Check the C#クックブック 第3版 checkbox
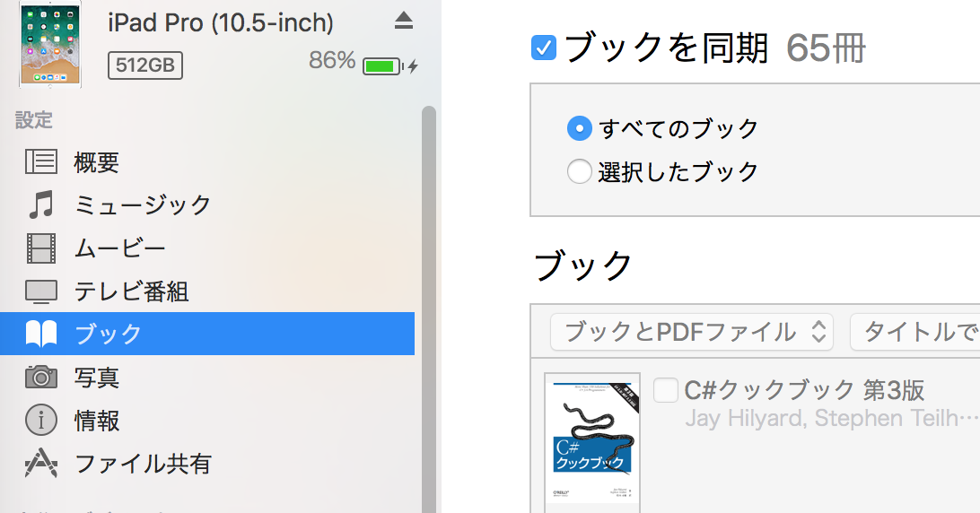 pos(666,390)
